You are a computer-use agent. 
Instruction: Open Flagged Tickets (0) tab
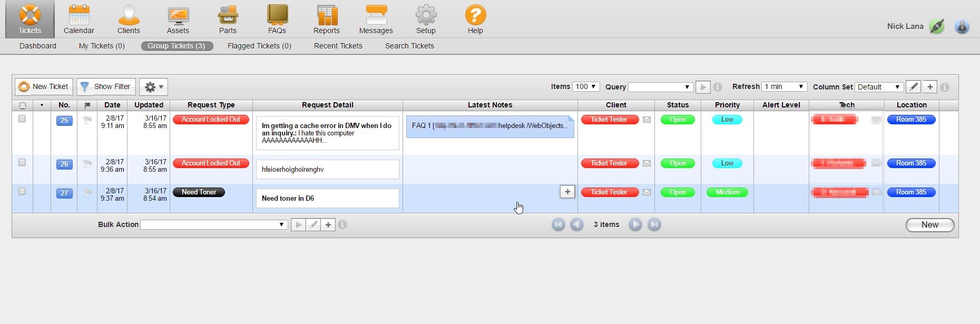tap(259, 46)
